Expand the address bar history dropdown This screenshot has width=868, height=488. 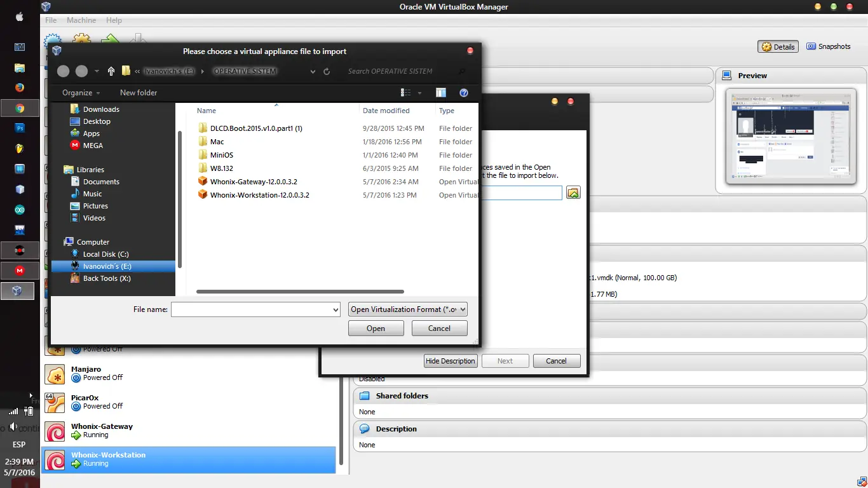[313, 71]
